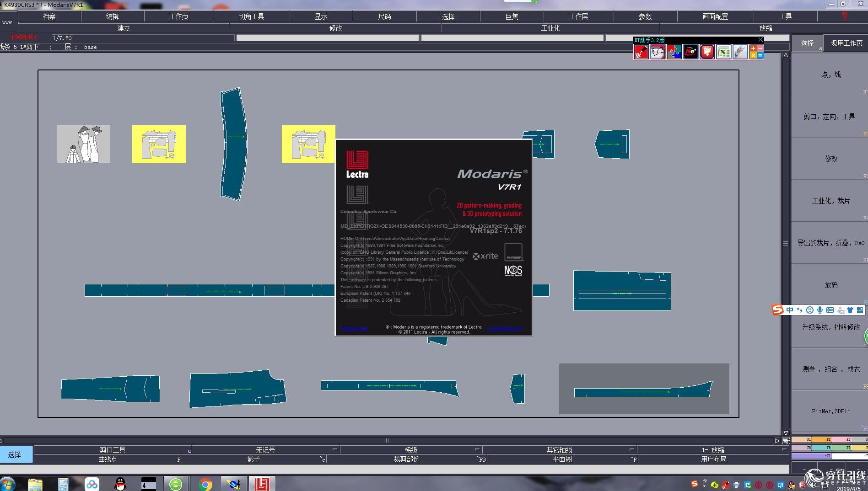
Task: Select the orange F2 color swatch
Action: click(x=821, y=439)
